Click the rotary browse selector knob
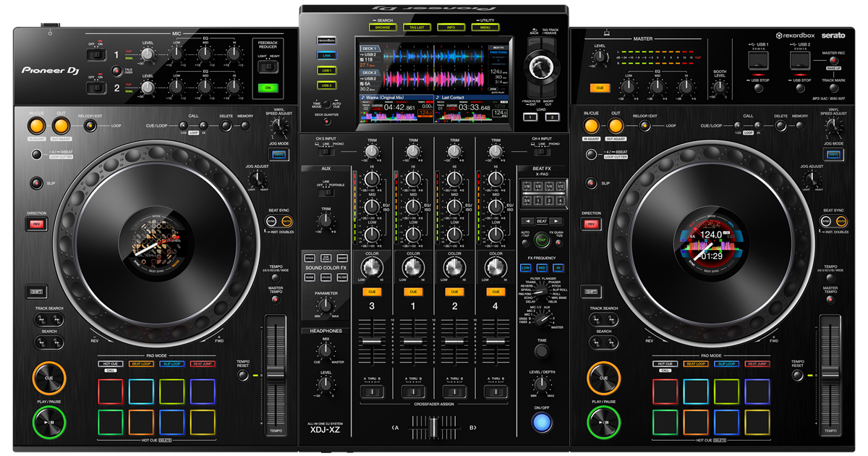 [x=541, y=67]
